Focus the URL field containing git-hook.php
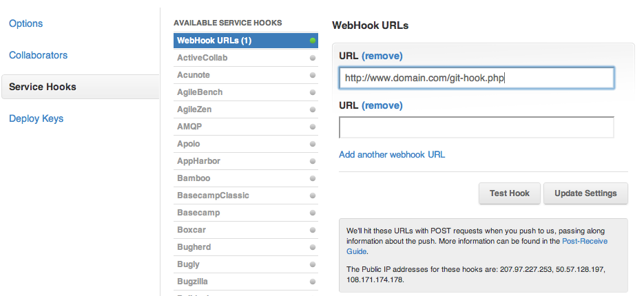This screenshot has height=296, width=644. click(477, 78)
